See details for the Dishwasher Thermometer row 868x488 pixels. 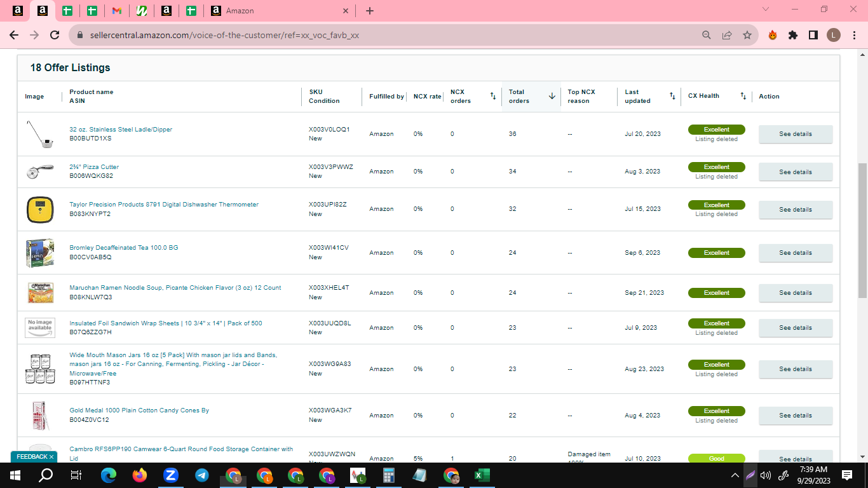796,209
